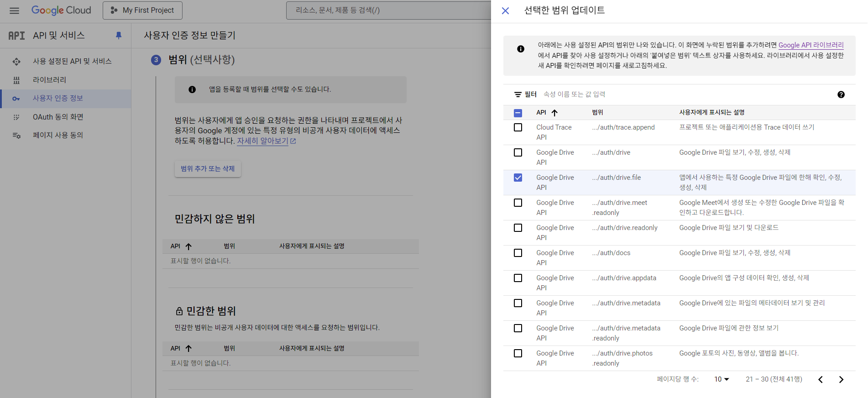Click the lock icon beside 민감한 범위
Screen dimensions: 868x398
coord(179,311)
